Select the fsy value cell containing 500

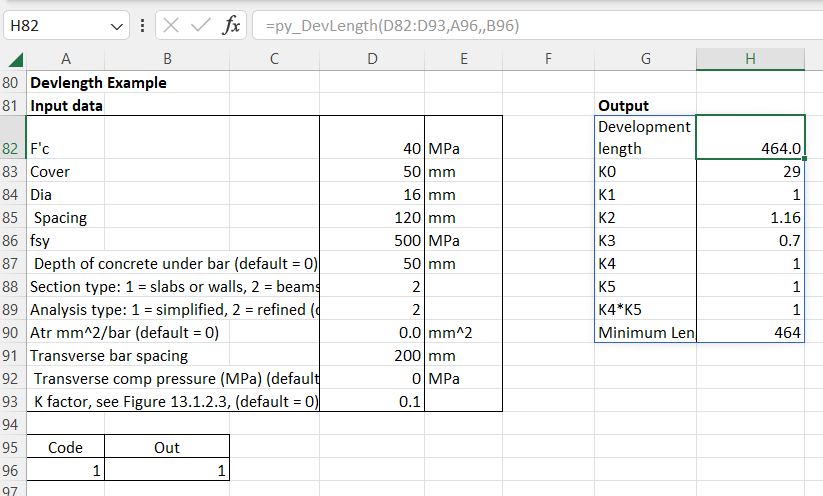point(372,241)
